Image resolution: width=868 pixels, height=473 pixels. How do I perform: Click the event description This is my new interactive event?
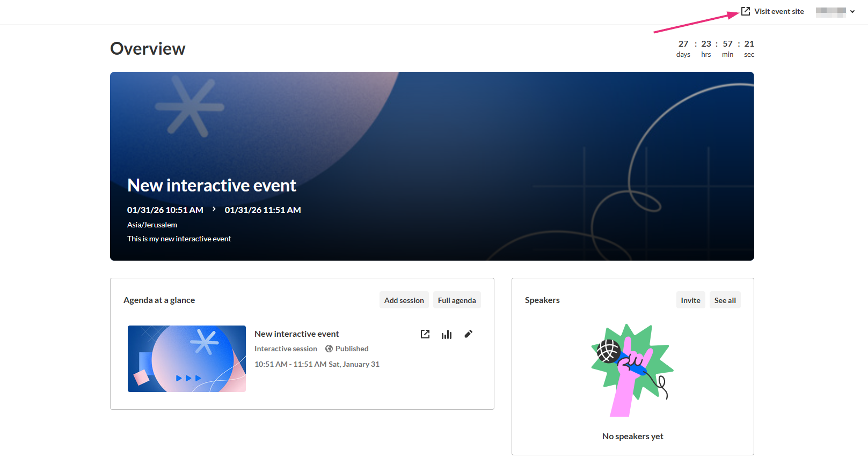pyautogui.click(x=179, y=239)
